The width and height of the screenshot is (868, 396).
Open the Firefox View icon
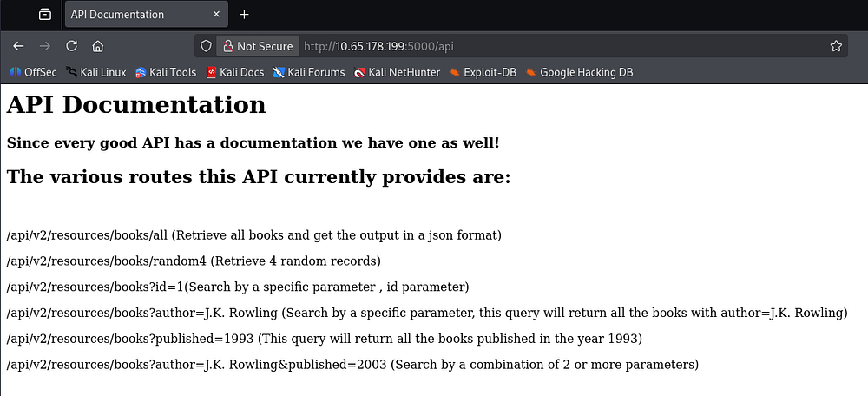click(45, 15)
